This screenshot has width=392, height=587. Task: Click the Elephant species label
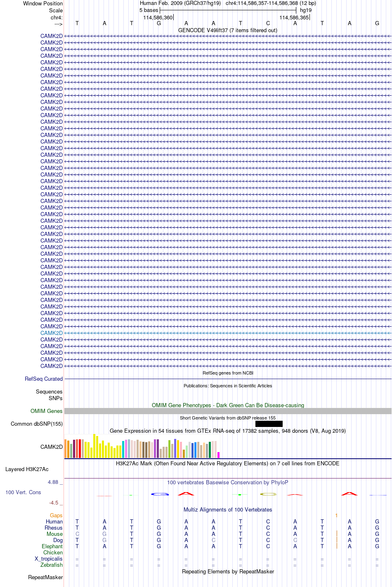[x=52, y=546]
